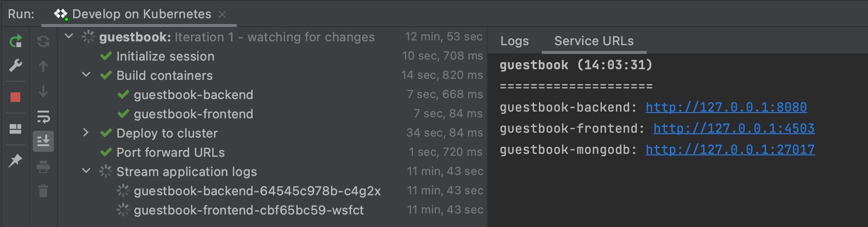Toggle scroll to end of output
868x227 pixels.
(43, 141)
